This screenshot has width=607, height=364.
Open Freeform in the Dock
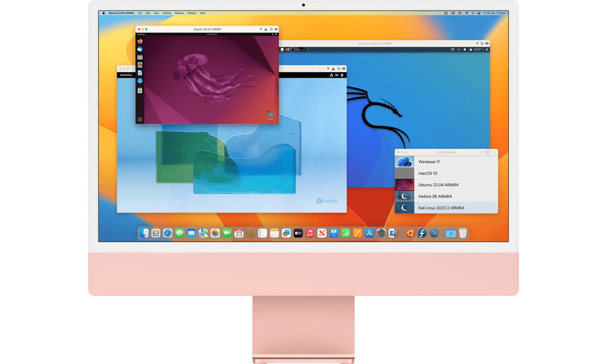[287, 233]
